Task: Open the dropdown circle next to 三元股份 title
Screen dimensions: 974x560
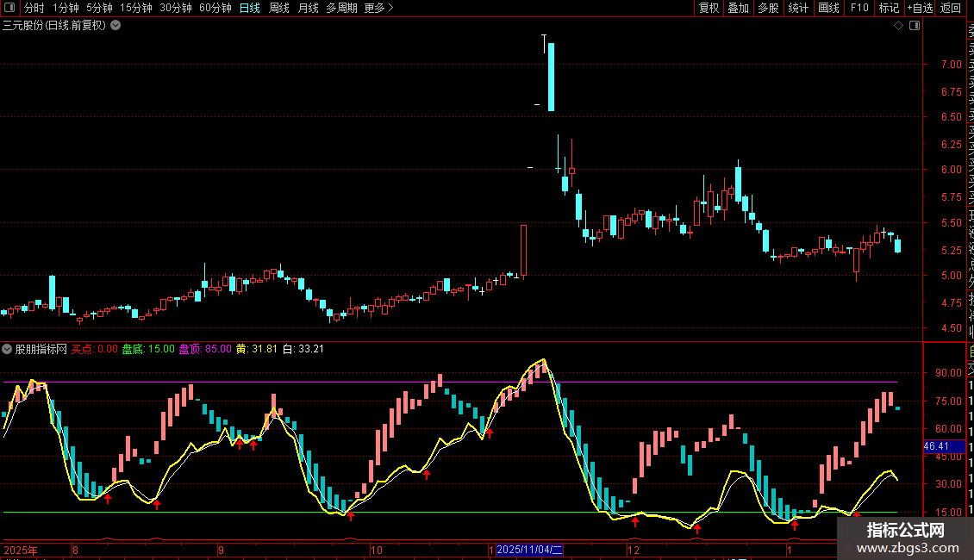Action: (116, 26)
